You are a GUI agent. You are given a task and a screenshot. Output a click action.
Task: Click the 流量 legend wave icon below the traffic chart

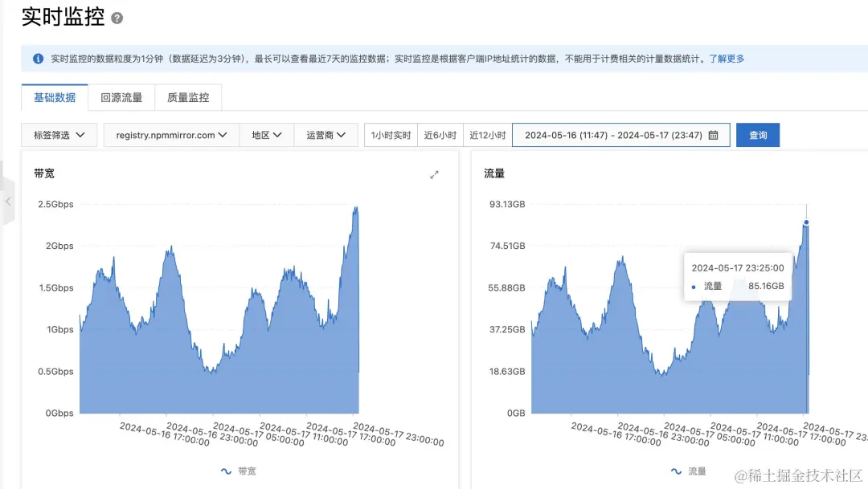click(x=676, y=471)
